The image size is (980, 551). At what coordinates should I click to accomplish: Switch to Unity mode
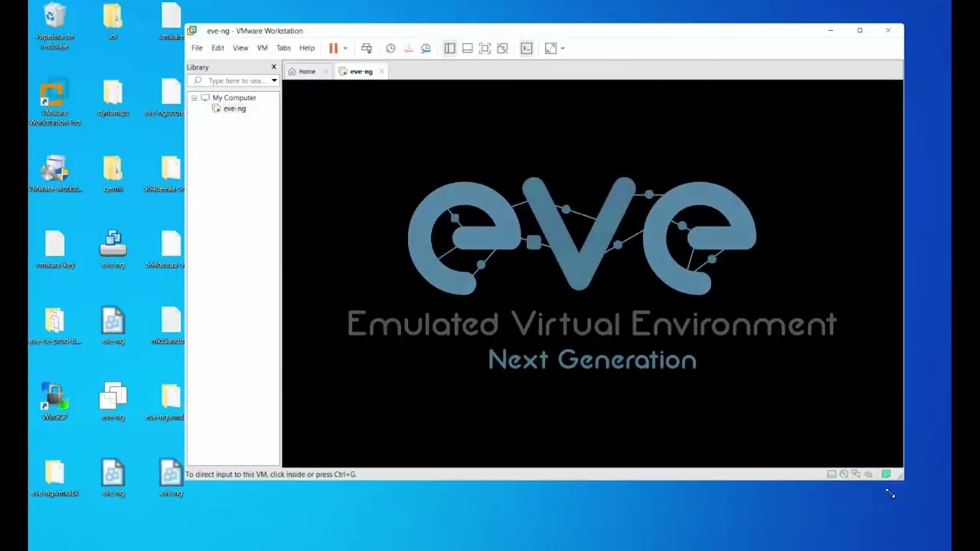[502, 48]
